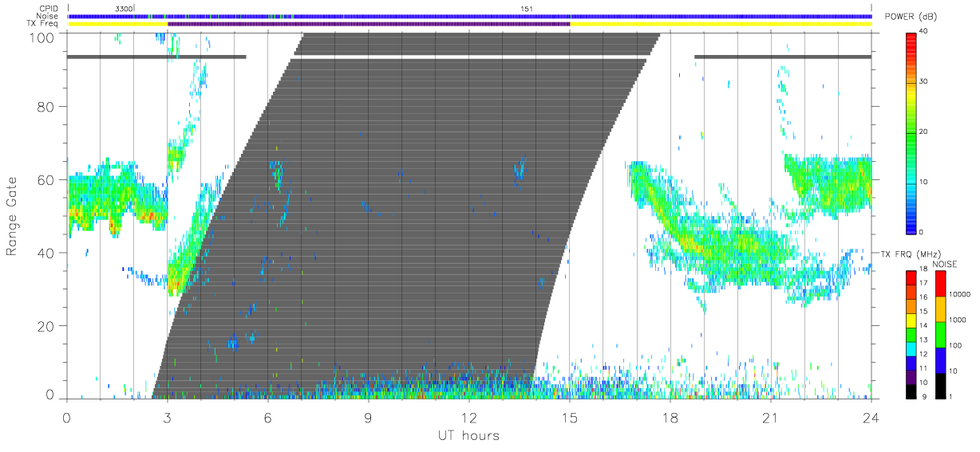Click the CPID value 3300
This screenshot has width=980, height=452.
[x=124, y=9]
